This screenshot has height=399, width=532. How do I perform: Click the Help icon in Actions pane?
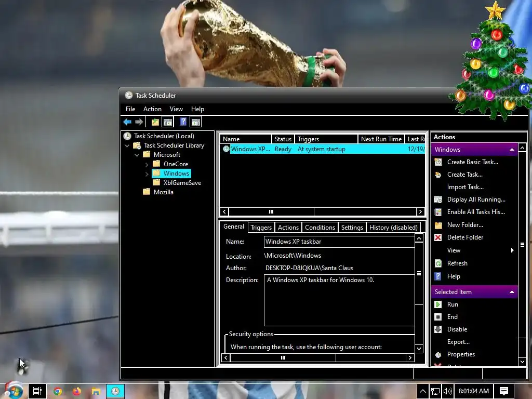(438, 276)
